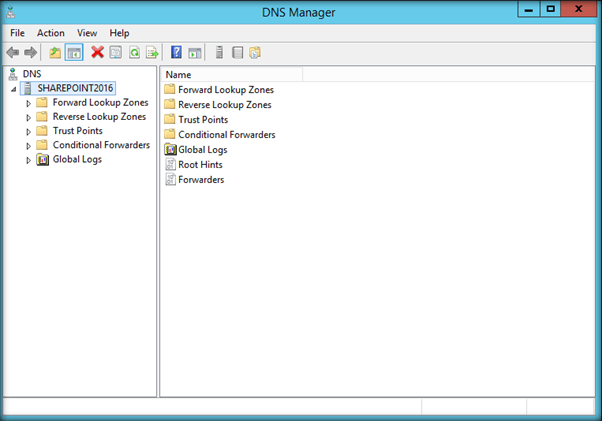Expand Forward Lookup Zones tree node
The image size is (602, 421).
(x=28, y=103)
